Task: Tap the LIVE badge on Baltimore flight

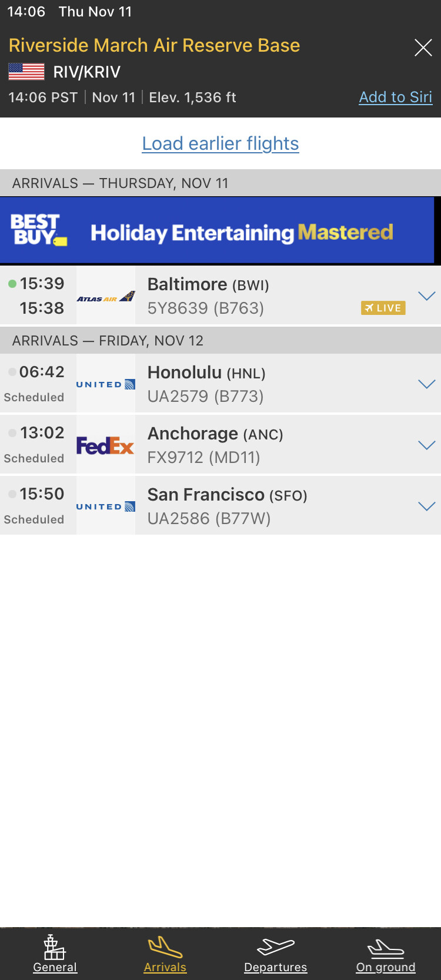Action: (x=383, y=308)
